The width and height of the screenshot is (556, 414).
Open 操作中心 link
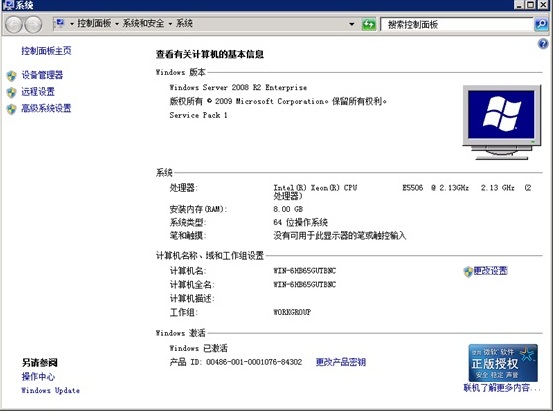(x=38, y=377)
